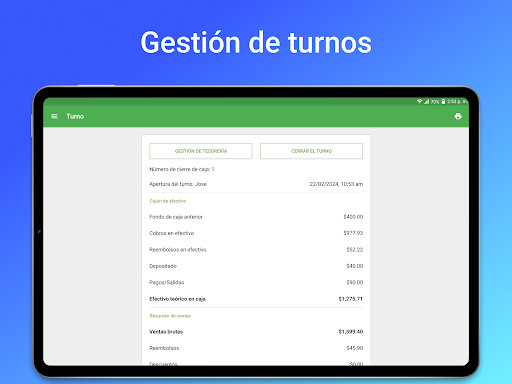
Task: Click the Gestión de Tesorería button
Action: tap(201, 151)
